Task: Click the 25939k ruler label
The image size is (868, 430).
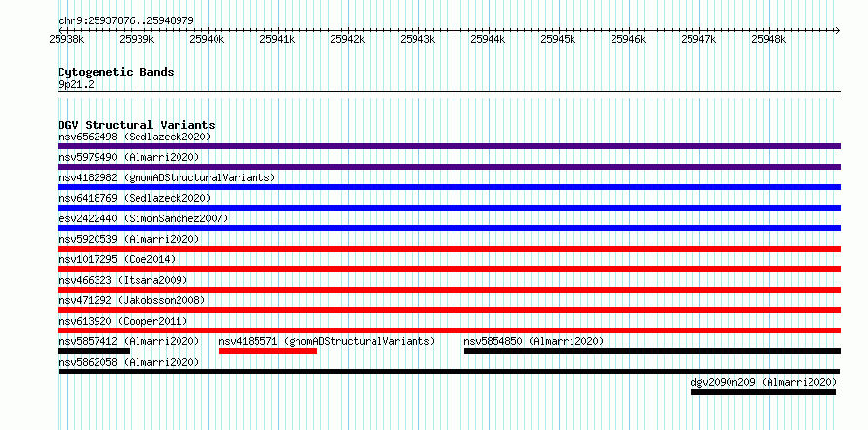Action: pos(137,39)
